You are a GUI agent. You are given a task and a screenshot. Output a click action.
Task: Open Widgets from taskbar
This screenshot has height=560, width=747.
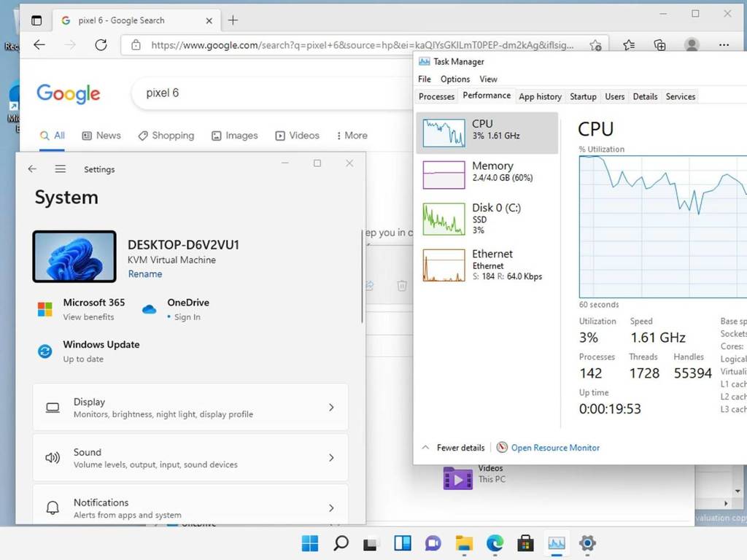click(x=403, y=543)
